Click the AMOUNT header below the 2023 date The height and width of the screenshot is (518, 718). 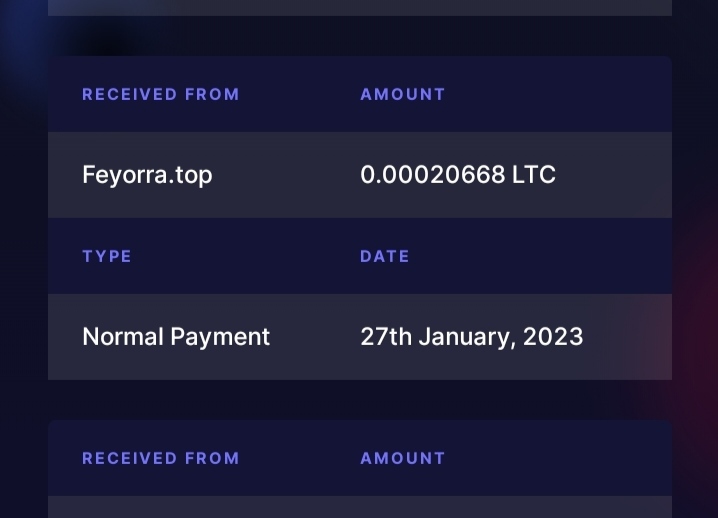tap(403, 459)
